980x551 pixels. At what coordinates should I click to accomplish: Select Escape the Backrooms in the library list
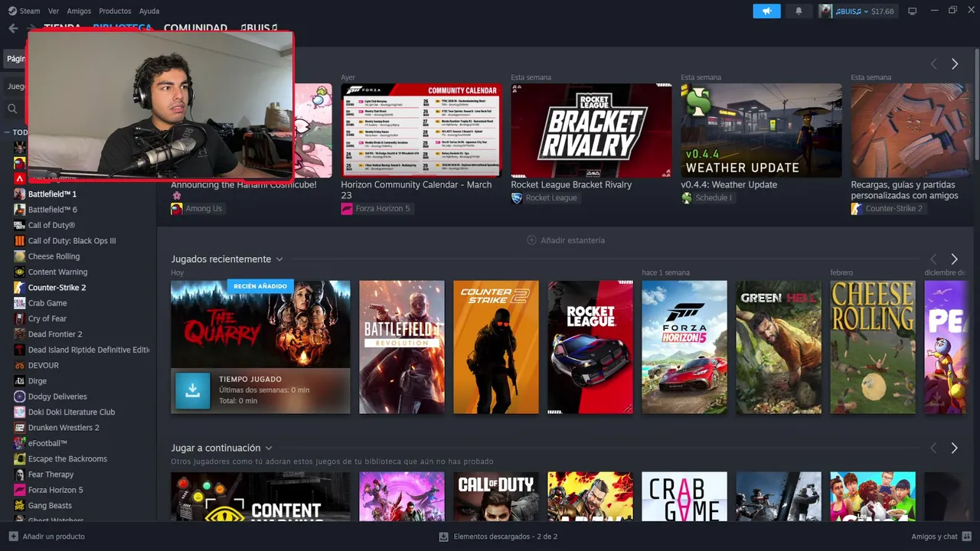point(67,458)
